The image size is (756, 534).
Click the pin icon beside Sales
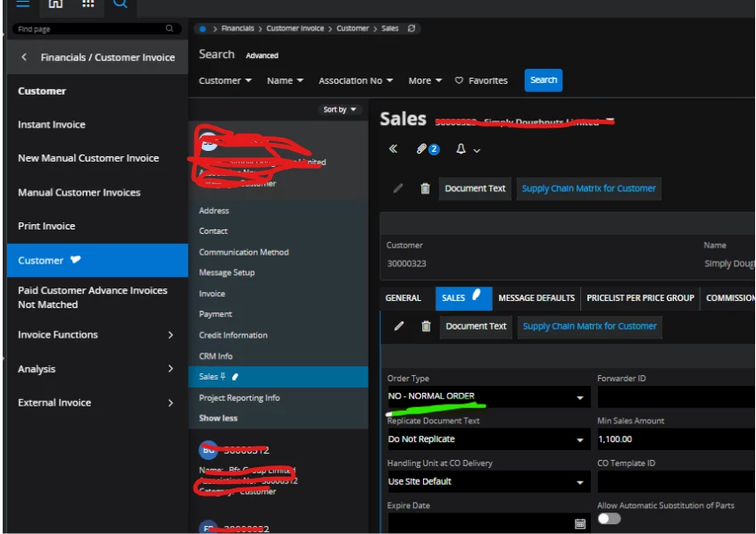[x=223, y=376]
